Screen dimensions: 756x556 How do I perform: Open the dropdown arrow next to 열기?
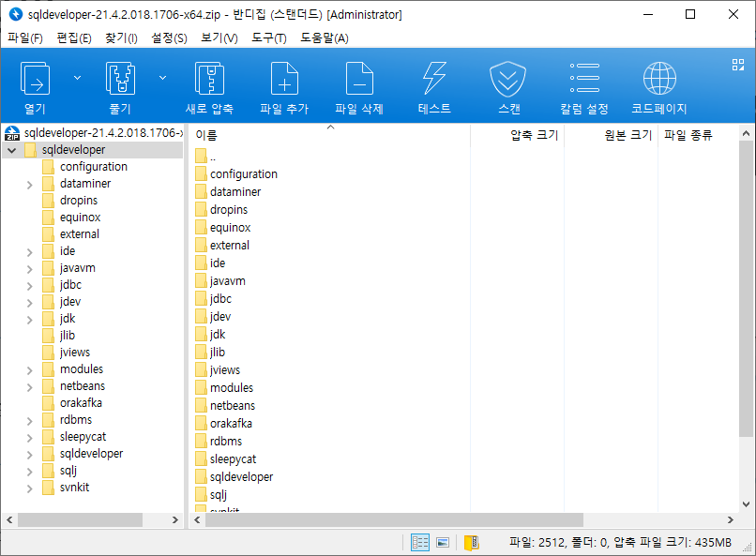click(77, 78)
